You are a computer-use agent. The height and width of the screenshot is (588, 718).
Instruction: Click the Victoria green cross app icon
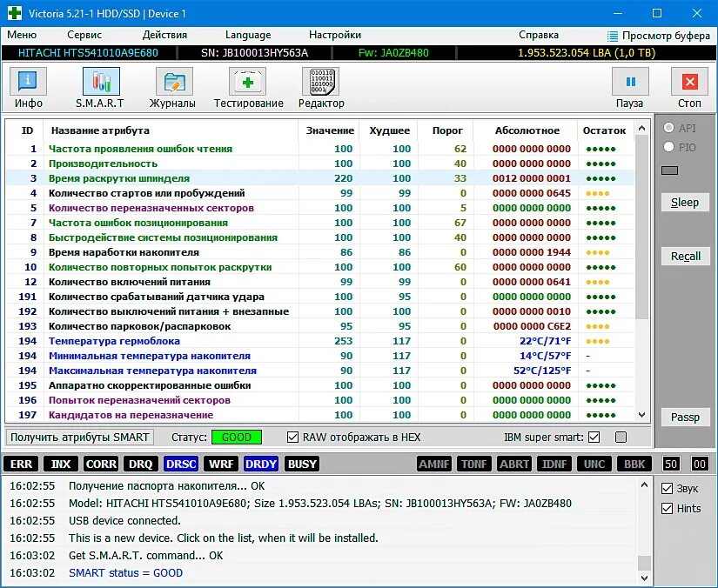coord(14,13)
